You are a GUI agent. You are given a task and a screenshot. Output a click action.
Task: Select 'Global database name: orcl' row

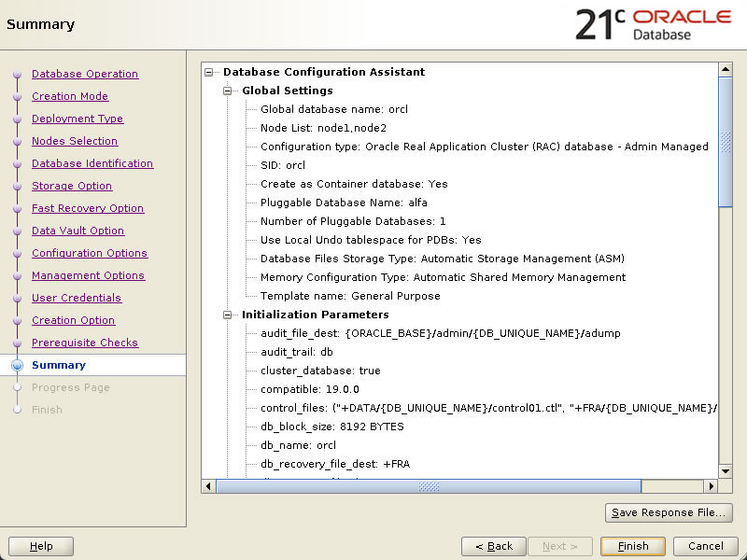[334, 109]
